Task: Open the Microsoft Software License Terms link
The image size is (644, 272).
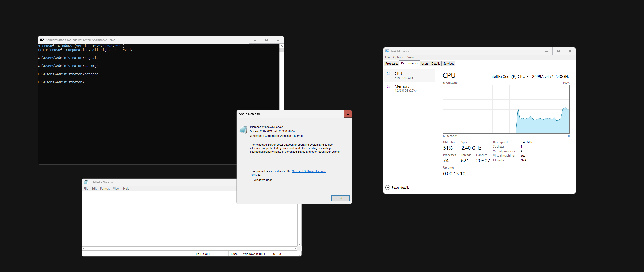Action: 308,171
